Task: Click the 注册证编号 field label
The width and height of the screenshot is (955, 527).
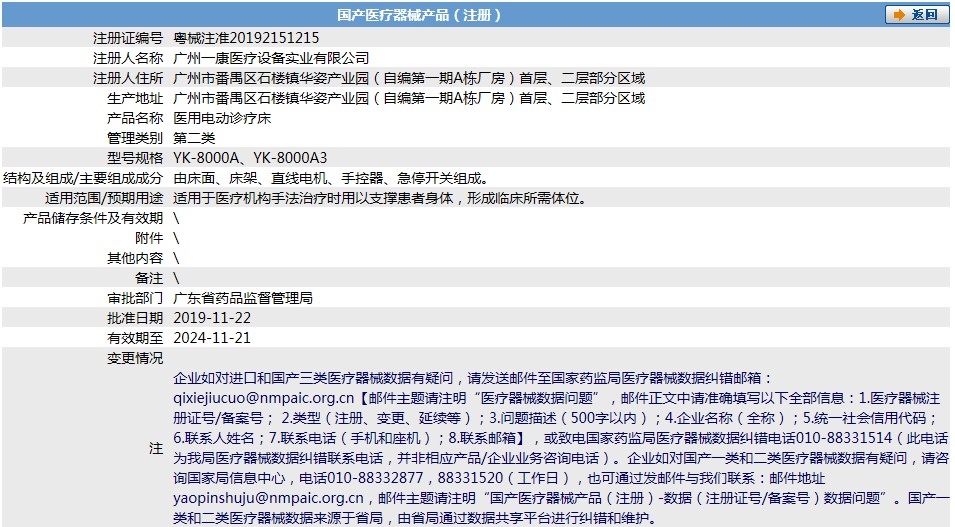Action: tap(128, 38)
